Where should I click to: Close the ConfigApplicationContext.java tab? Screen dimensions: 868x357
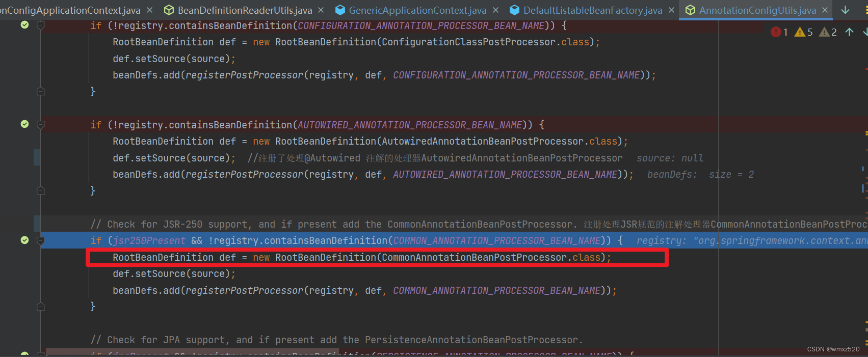(x=150, y=10)
